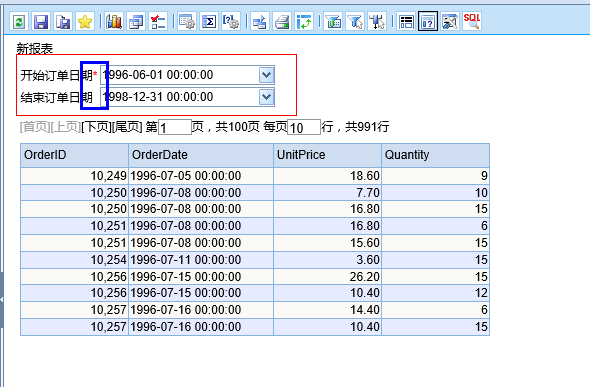Click the 共991行 row count text
590x387 pixels.
point(367,127)
